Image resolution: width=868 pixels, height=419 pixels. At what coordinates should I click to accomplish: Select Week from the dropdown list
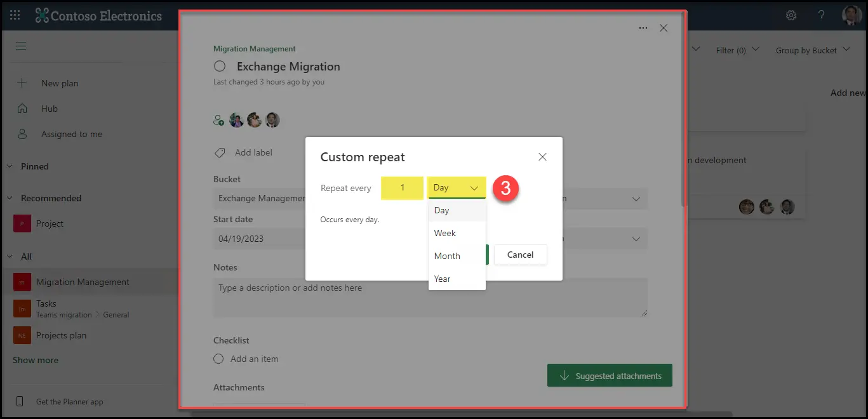coord(445,233)
